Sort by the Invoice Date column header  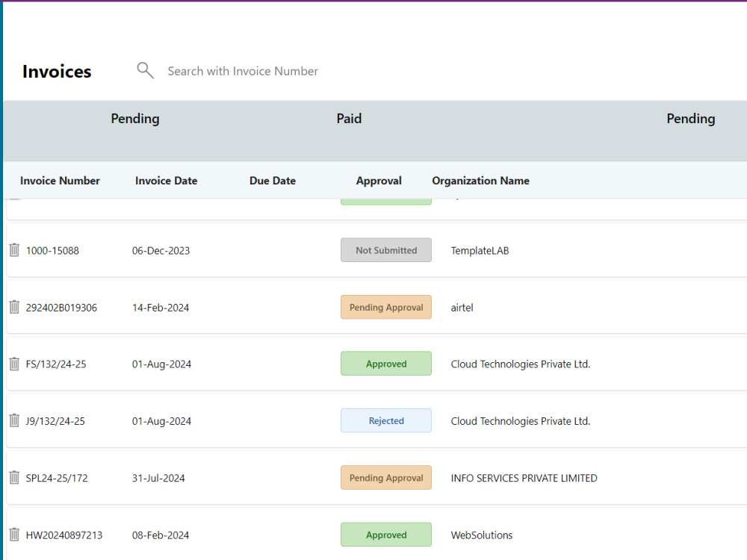click(x=166, y=180)
